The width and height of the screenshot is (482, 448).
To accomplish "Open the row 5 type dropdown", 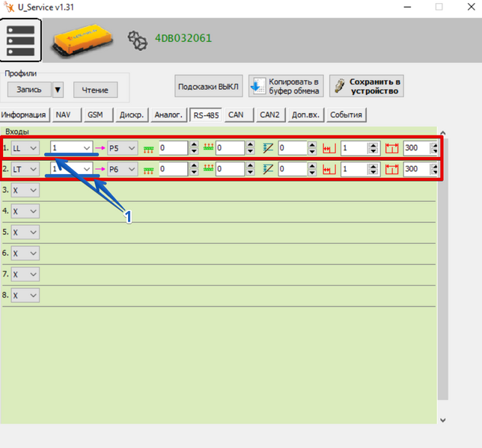I will (x=25, y=232).
